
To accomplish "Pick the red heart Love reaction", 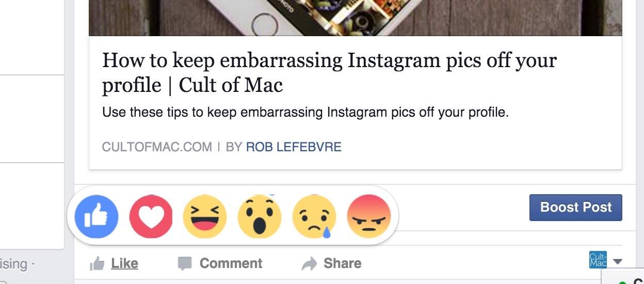I will pyautogui.click(x=151, y=216).
